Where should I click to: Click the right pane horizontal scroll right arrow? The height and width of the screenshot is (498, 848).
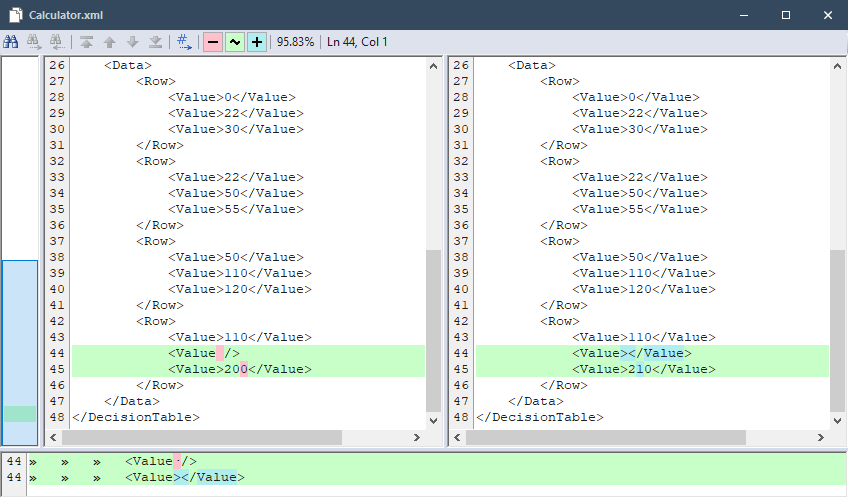(x=820, y=437)
